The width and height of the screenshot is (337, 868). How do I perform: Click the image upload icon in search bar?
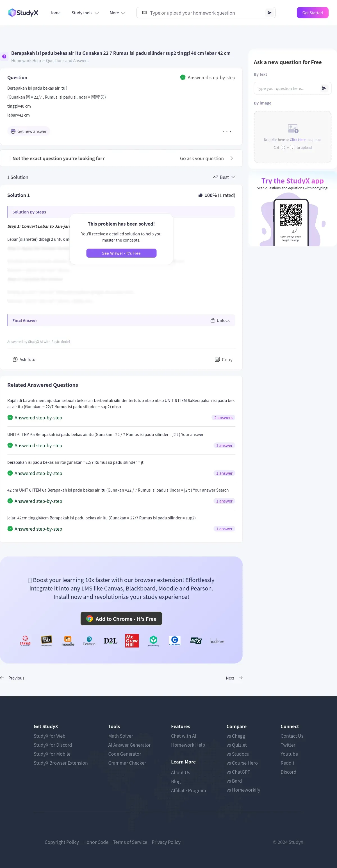point(144,13)
